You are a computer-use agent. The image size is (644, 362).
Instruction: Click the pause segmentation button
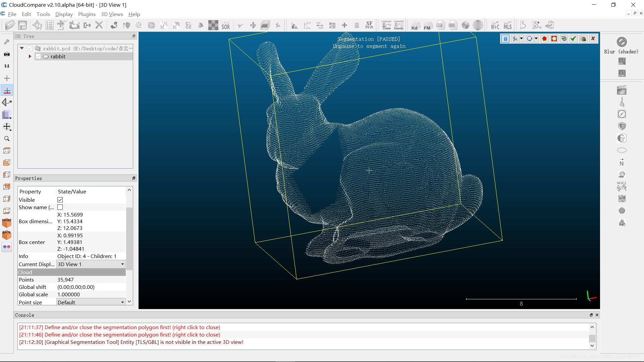pyautogui.click(x=505, y=39)
